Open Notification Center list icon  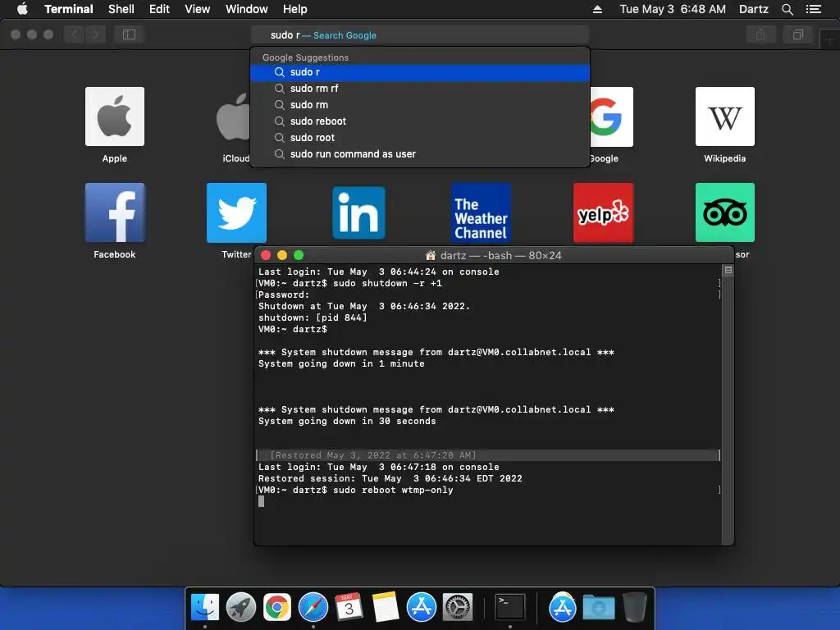(814, 9)
